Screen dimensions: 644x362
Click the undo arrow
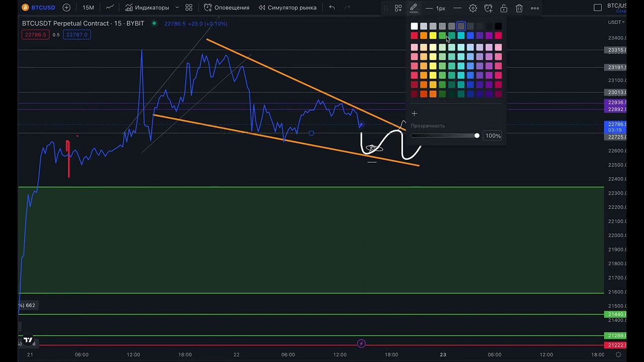click(332, 8)
